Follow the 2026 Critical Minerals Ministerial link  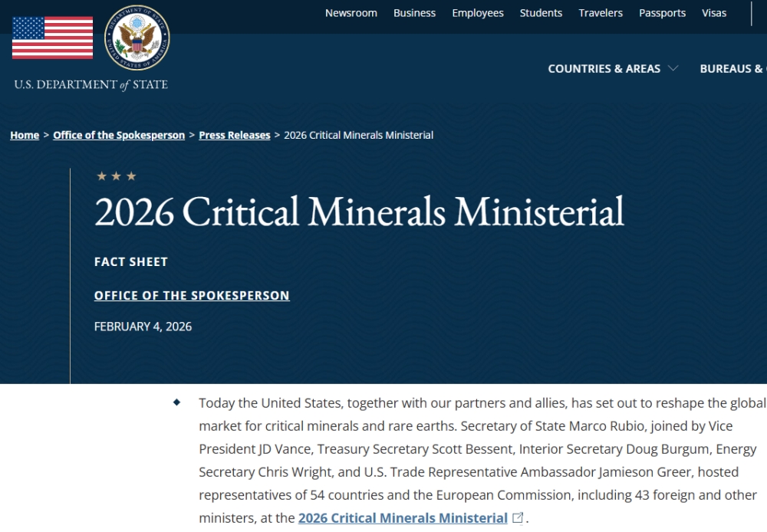403,518
